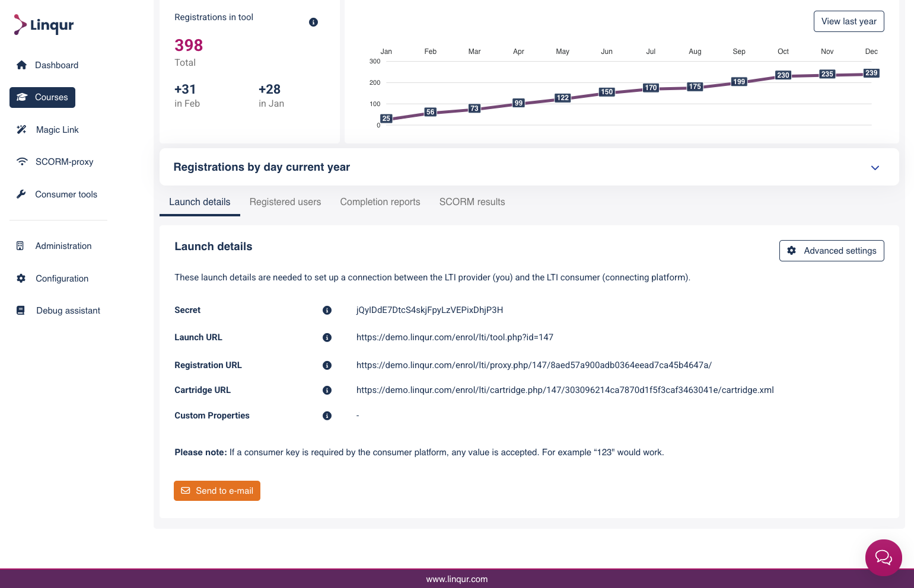Click the Debug assistant book icon
Screen dimensions: 914x588
[21, 310]
